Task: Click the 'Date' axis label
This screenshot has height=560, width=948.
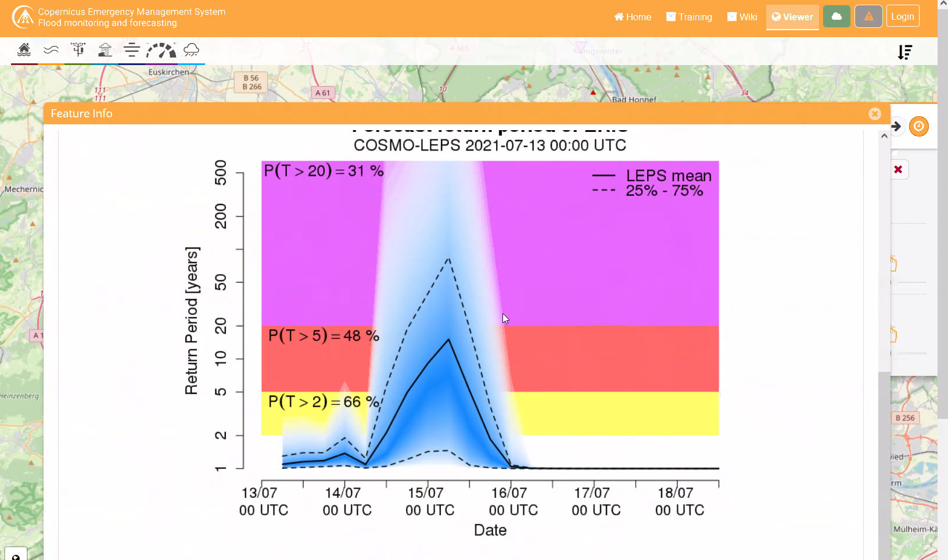Action: (490, 530)
